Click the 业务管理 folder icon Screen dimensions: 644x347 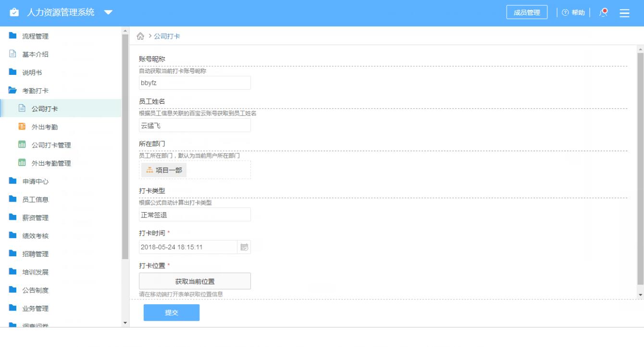point(13,308)
